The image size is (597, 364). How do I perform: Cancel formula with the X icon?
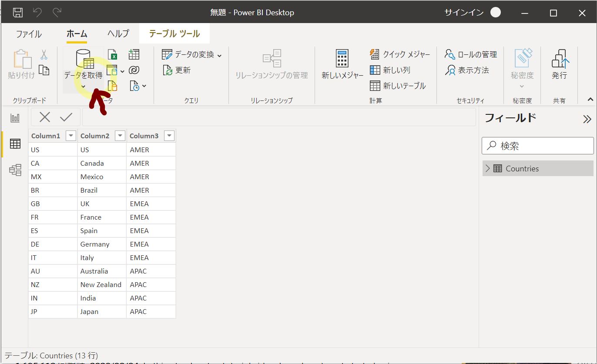point(45,117)
